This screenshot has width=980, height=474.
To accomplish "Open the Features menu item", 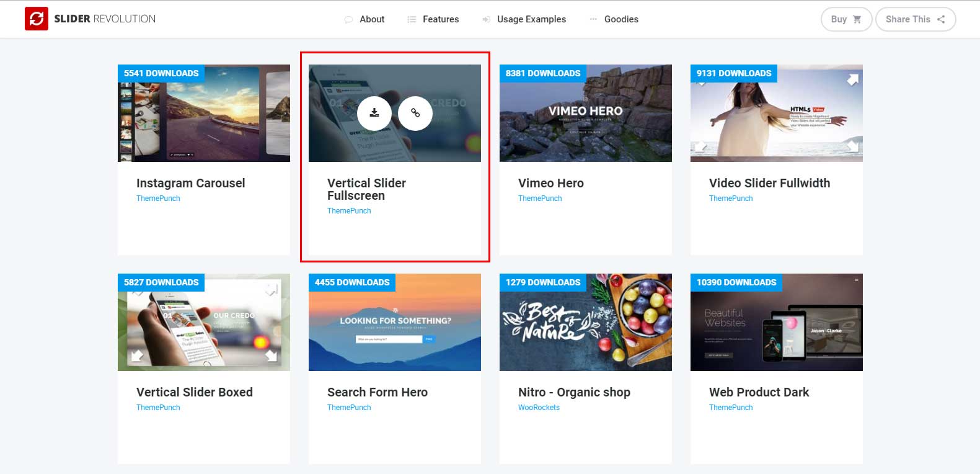I will click(440, 19).
